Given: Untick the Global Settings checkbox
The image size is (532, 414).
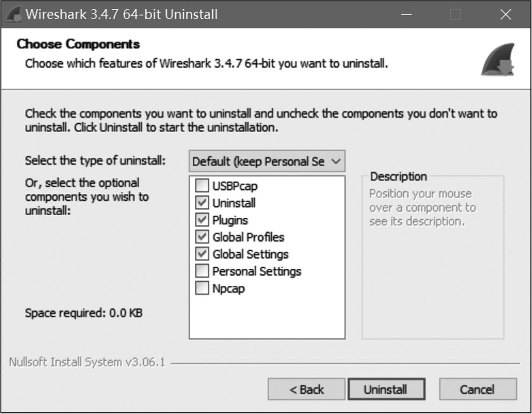Looking at the screenshot, I should tap(202, 254).
